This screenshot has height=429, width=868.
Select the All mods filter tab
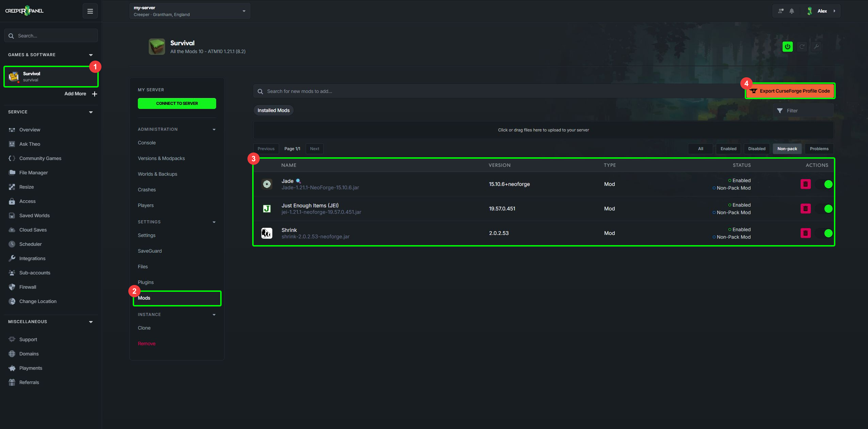701,149
